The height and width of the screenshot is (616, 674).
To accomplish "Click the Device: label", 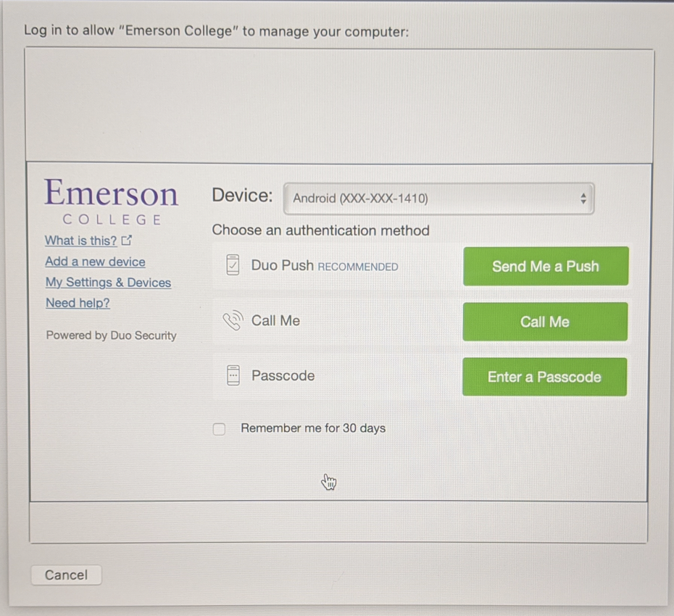I will tap(243, 196).
